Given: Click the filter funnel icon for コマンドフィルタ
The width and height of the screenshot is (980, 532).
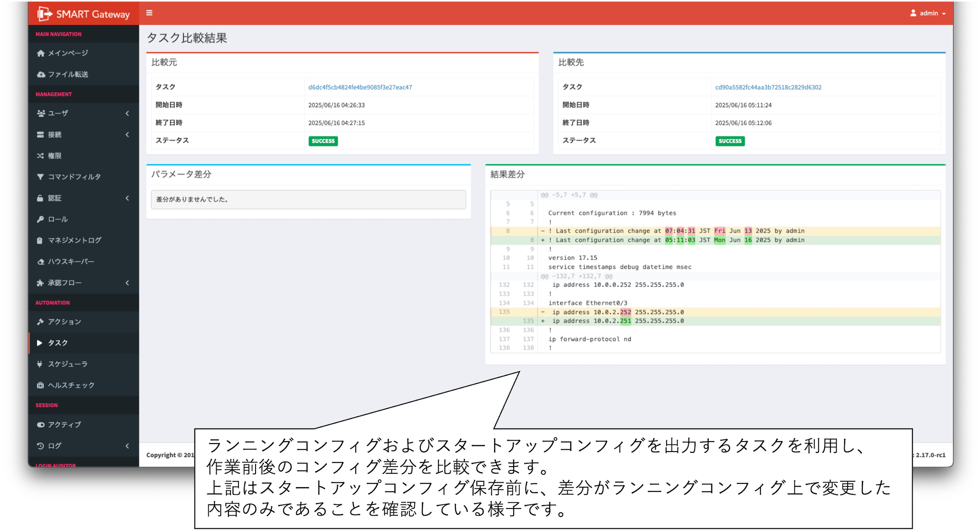Looking at the screenshot, I should pos(40,177).
